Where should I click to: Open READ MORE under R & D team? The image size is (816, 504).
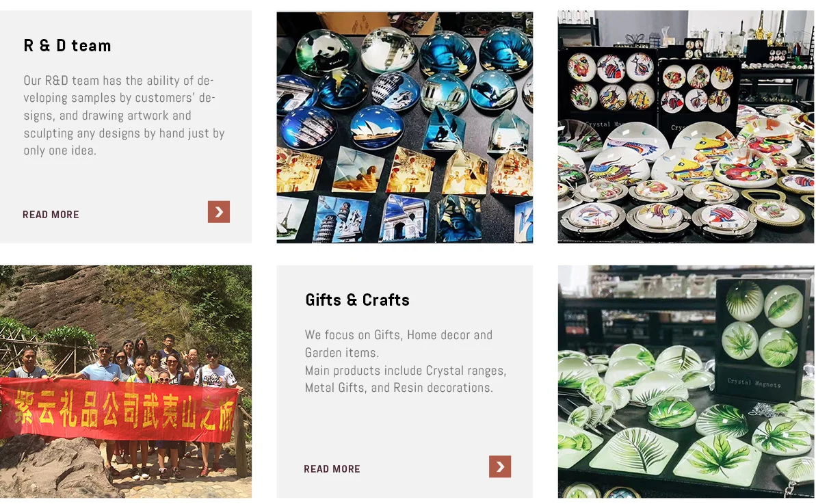coord(51,214)
